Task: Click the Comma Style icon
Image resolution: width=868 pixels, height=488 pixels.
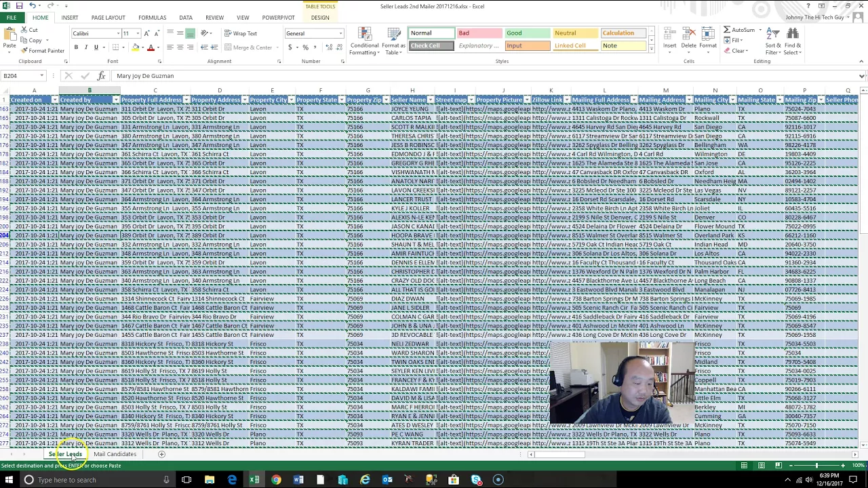Action: (x=315, y=47)
